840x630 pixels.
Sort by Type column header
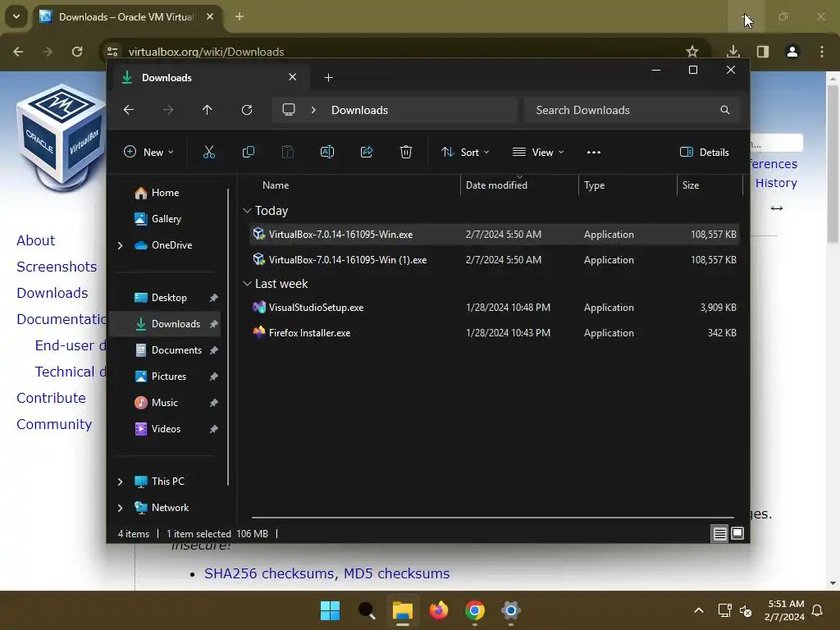point(594,185)
